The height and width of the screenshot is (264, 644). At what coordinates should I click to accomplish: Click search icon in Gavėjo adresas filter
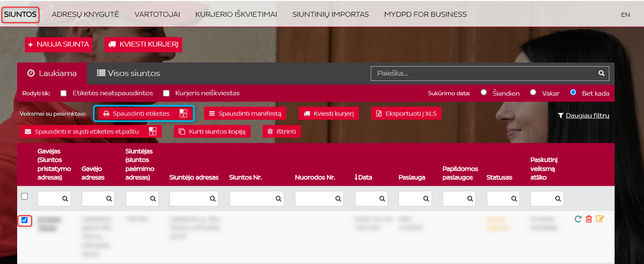[x=109, y=199]
